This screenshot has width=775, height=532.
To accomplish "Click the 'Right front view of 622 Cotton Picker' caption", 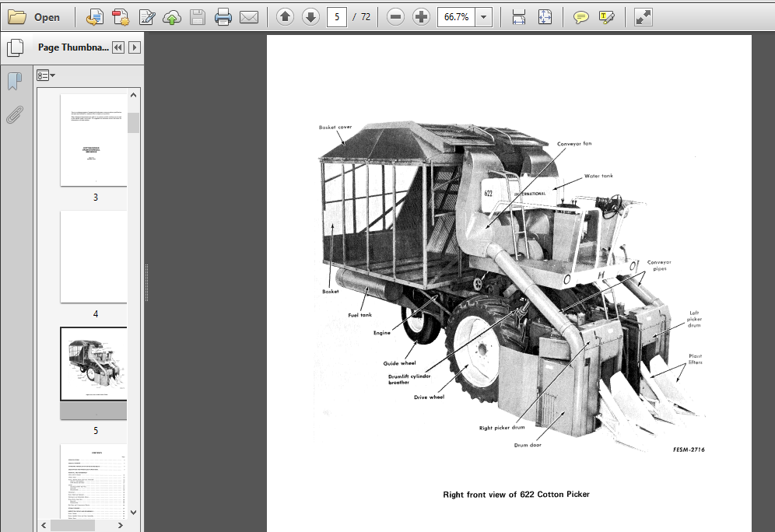I will coord(516,495).
